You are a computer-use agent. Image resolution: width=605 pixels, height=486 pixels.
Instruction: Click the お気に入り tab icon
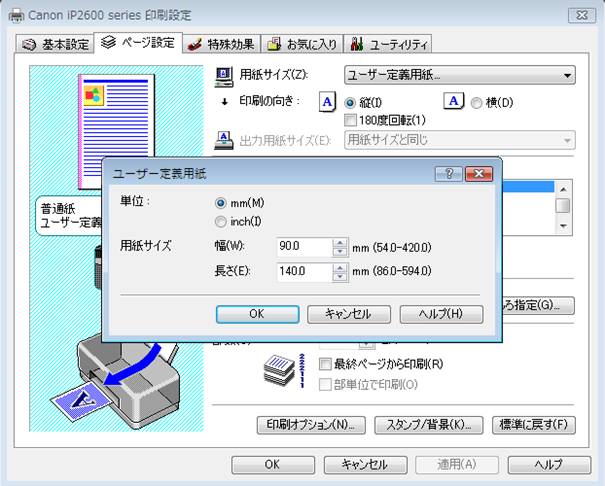tap(274, 45)
